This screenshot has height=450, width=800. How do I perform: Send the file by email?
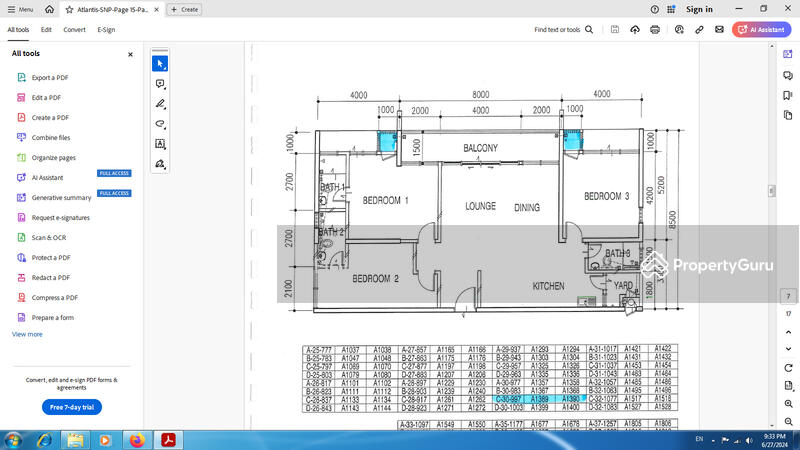(x=719, y=30)
